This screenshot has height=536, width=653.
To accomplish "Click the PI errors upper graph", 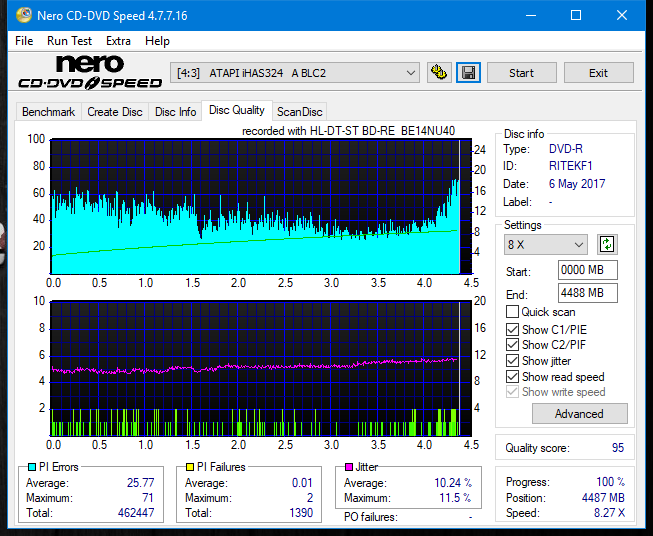I will pyautogui.click(x=261, y=206).
